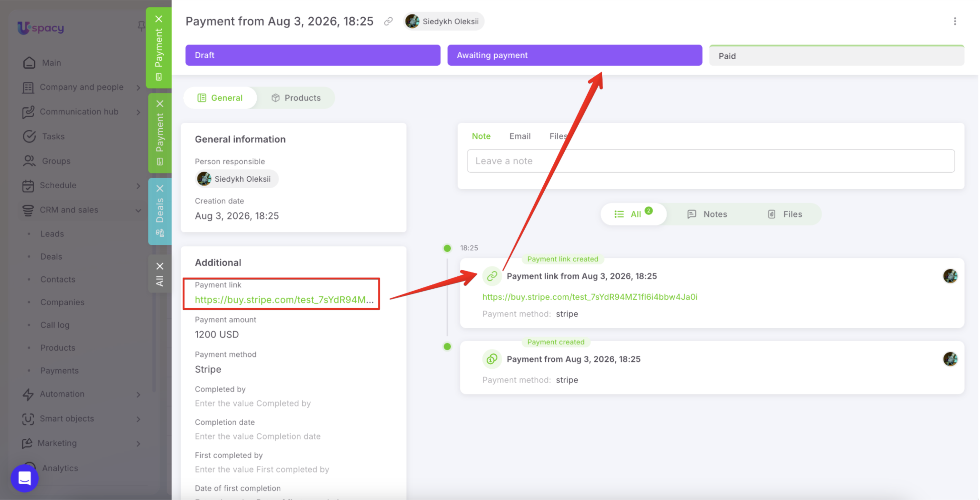
Task: Collapse the CRM and sales section
Action: (x=138, y=210)
